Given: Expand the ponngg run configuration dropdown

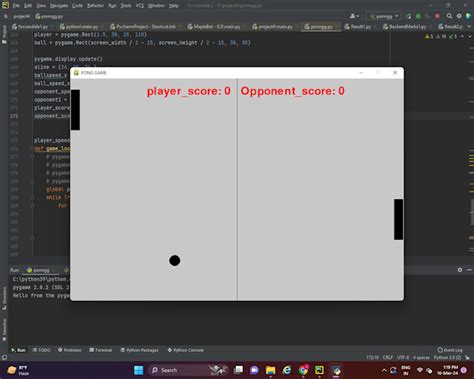Looking at the screenshot, I should click(384, 16).
